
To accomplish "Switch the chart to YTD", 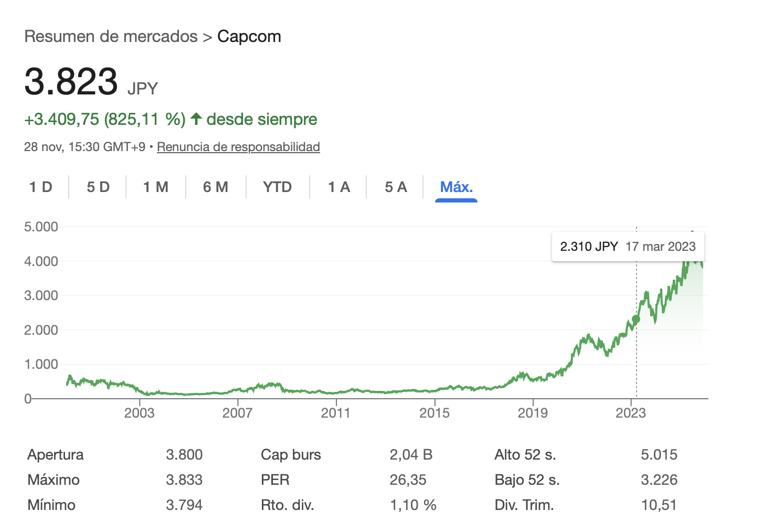I will (x=278, y=187).
